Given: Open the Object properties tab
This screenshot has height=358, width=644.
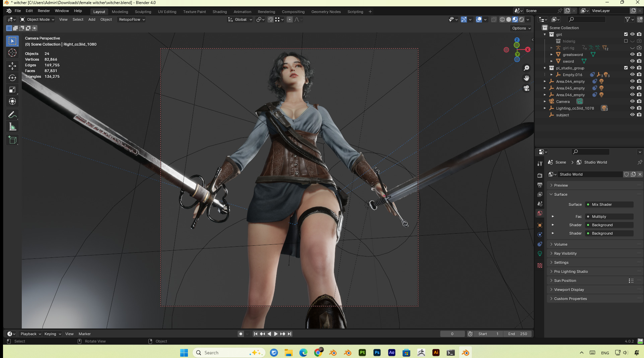Looking at the screenshot, I should point(540,225).
